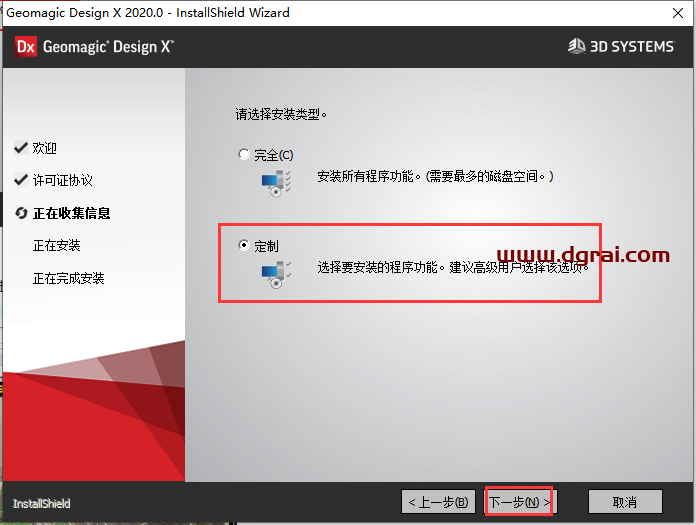Click the 正在安装 step label
Image resolution: width=696 pixels, height=525 pixels.
click(56, 245)
